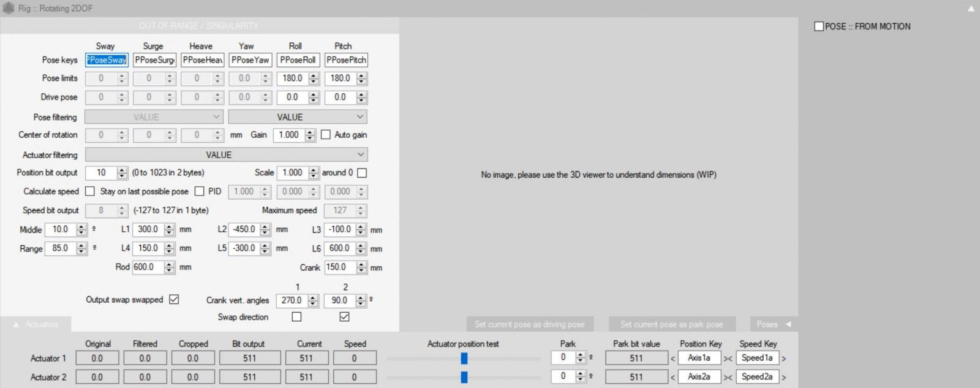Click the Poses arrow button
Screen dimensions: 980x388
[788, 324]
